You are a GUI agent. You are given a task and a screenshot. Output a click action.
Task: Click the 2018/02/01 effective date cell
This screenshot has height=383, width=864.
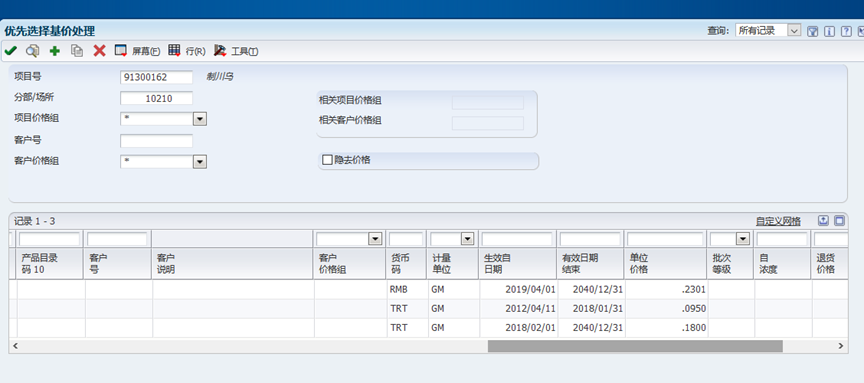(518, 327)
